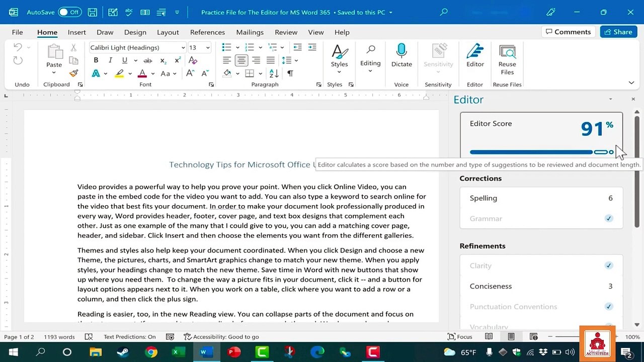Click the Undo arrow icon
The image size is (644, 362).
click(18, 47)
